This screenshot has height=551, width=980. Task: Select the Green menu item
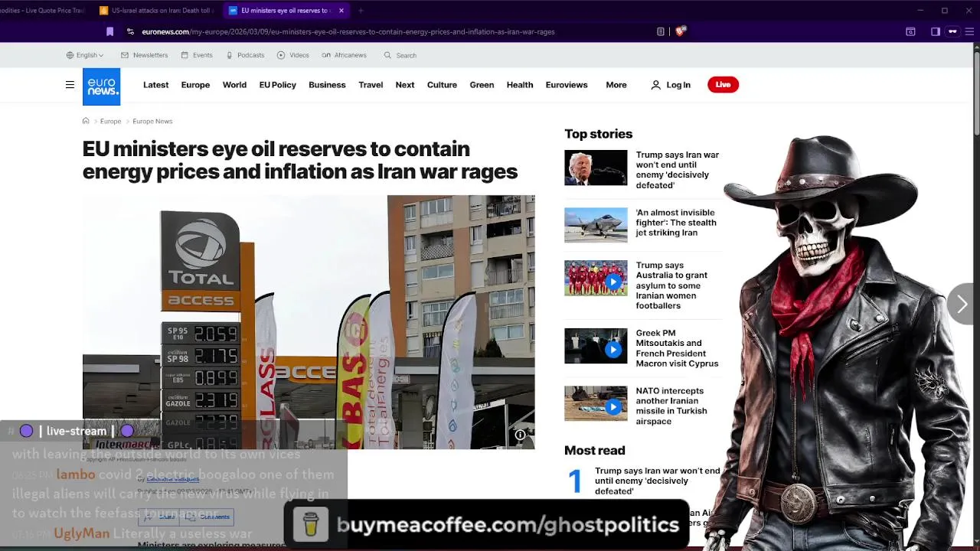[482, 85]
